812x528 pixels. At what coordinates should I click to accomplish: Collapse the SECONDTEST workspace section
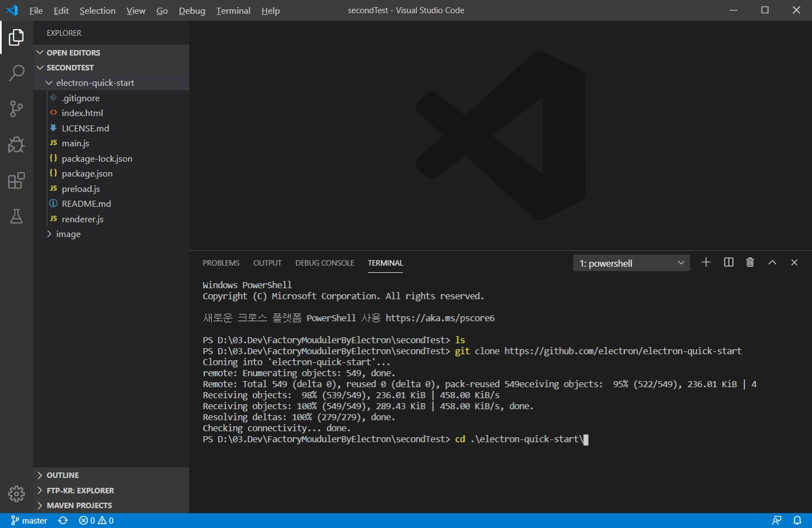(111, 68)
